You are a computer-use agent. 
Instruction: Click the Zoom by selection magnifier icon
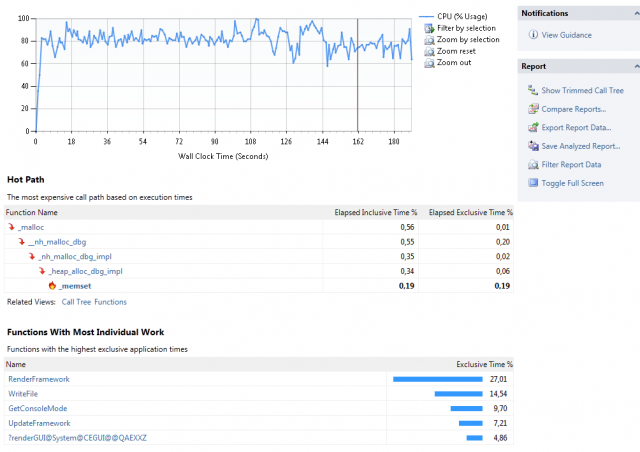428,40
